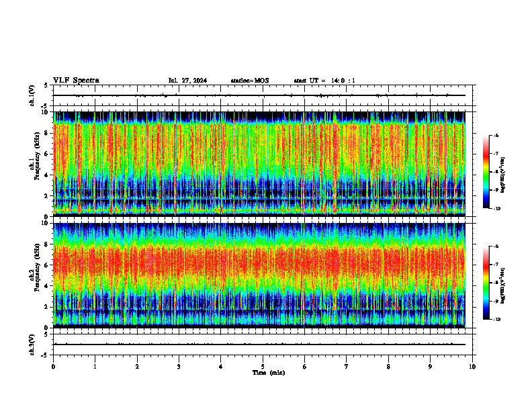Click ch.2 frequency tick label '6'
This screenshot has height=411, width=532.
point(46,265)
